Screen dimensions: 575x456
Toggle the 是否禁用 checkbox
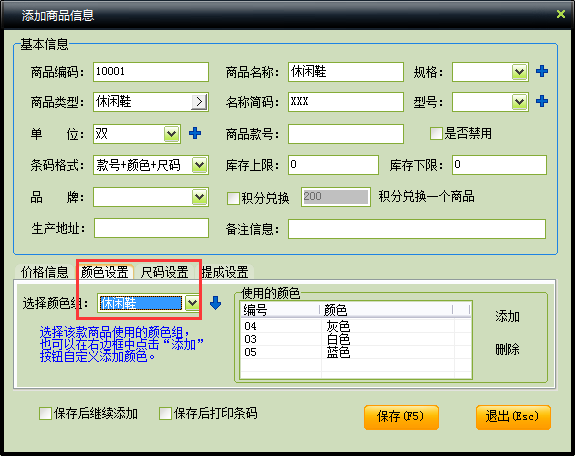[436, 133]
